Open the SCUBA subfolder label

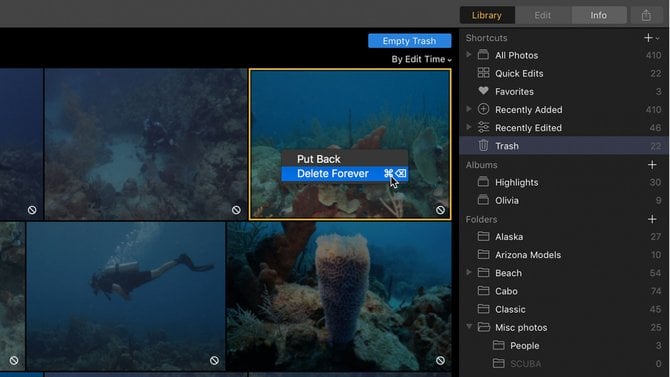526,364
